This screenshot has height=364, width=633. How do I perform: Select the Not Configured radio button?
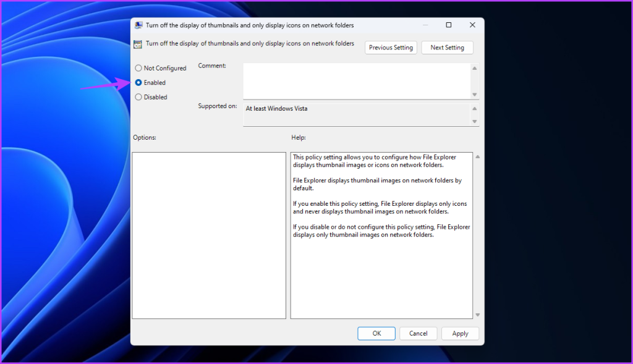(x=138, y=68)
